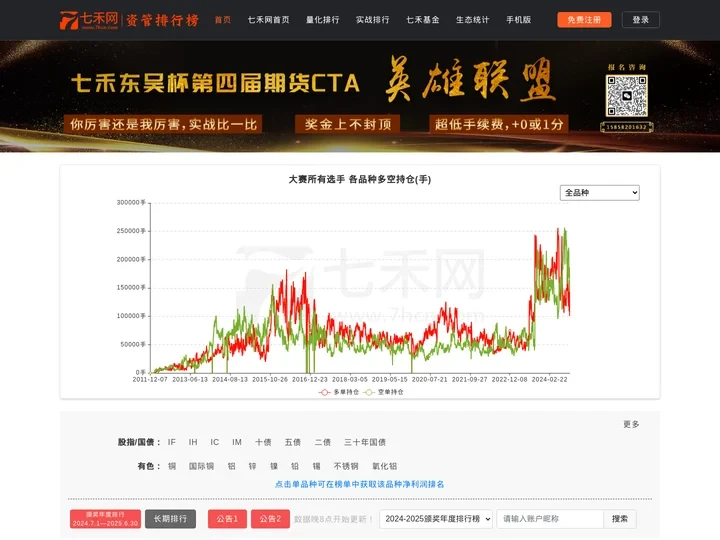Click the 超低手续费 banner label

(x=499, y=124)
